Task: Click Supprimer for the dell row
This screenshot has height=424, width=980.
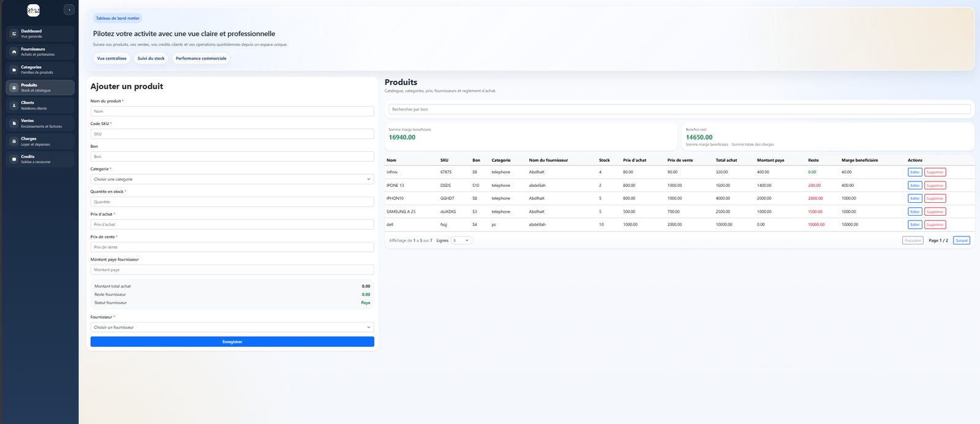Action: pyautogui.click(x=935, y=225)
